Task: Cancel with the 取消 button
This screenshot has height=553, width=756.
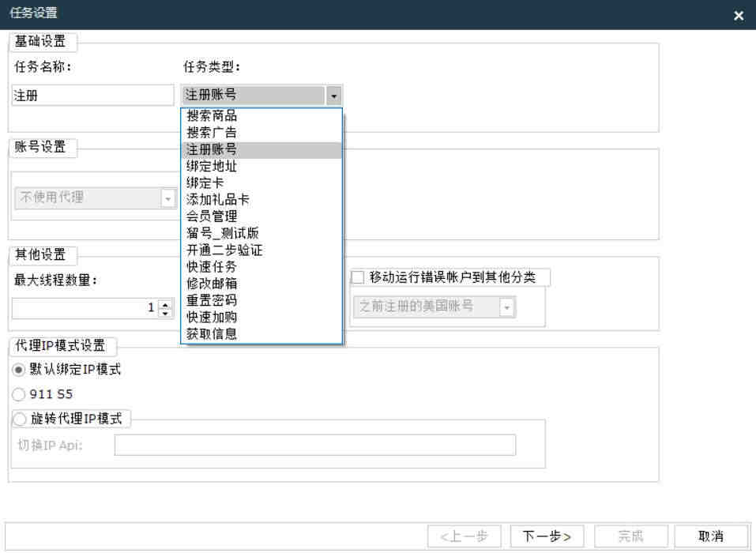Action: (711, 536)
